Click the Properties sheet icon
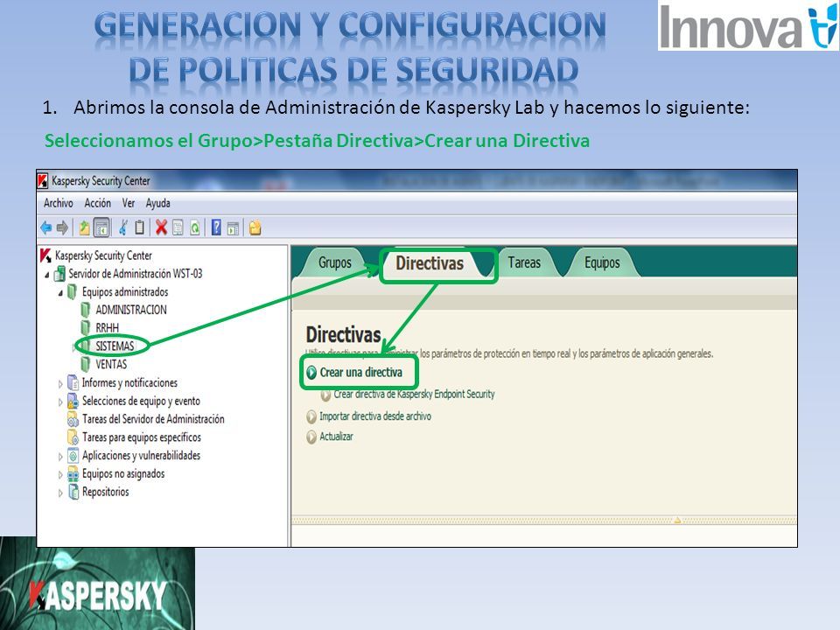840x630 pixels. [178, 227]
